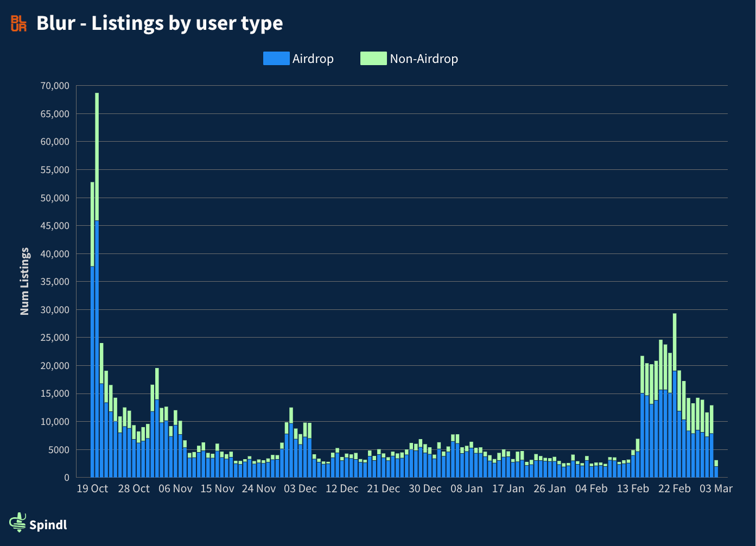Click the '03 Dec' x-axis label

300,488
